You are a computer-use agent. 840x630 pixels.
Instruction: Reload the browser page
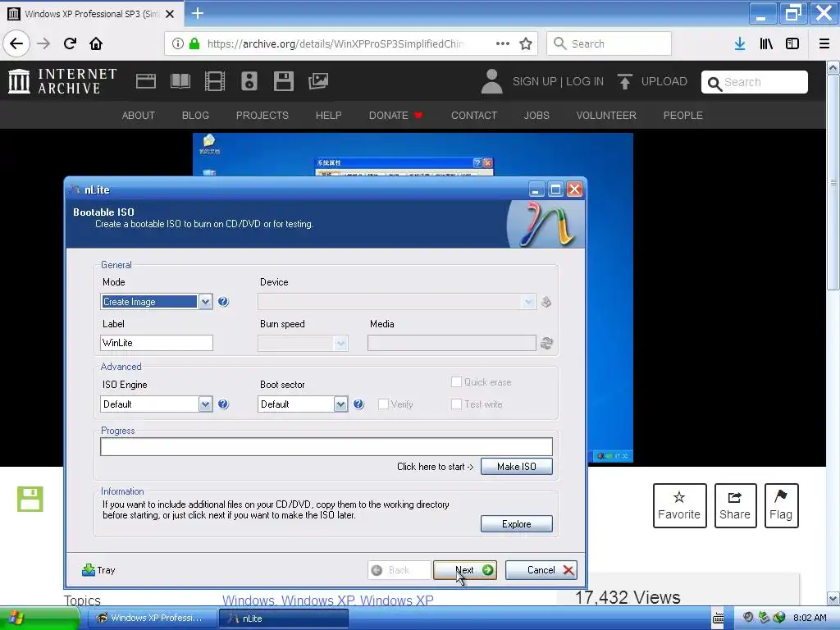tap(71, 43)
